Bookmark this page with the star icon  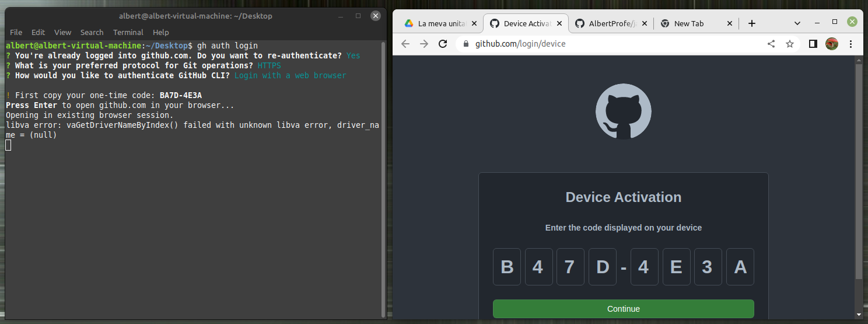coord(790,44)
